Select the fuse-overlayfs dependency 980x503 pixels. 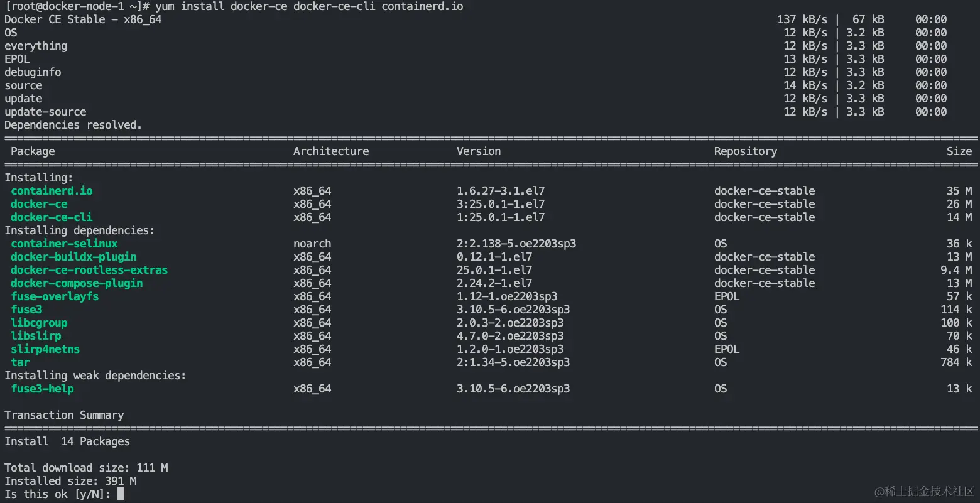55,296
